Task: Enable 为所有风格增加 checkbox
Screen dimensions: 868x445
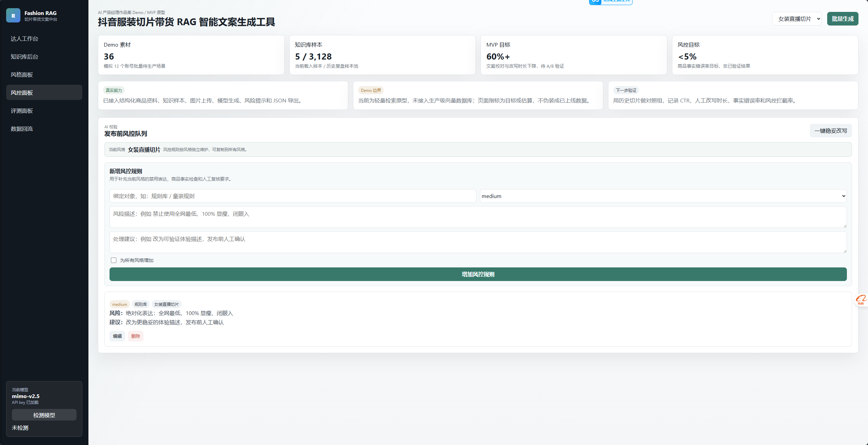Action: (x=114, y=260)
